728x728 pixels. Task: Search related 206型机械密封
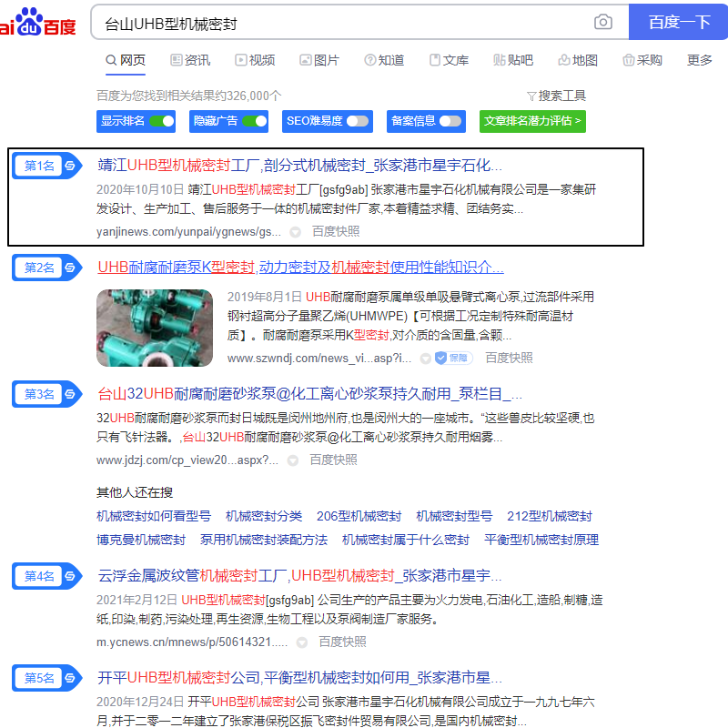(359, 516)
